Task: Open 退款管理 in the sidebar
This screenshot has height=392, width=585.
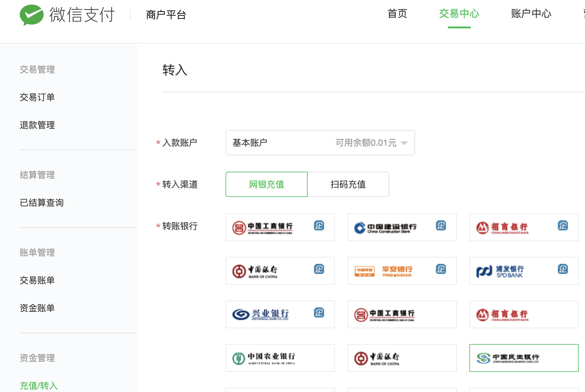Action: (x=37, y=125)
